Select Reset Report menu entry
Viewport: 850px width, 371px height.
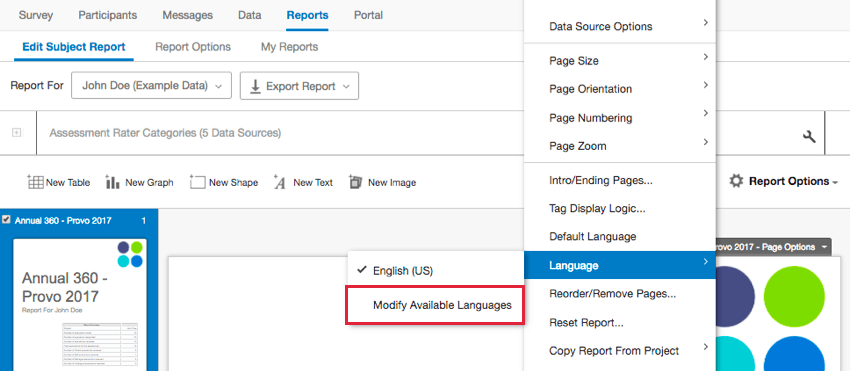(x=620, y=323)
